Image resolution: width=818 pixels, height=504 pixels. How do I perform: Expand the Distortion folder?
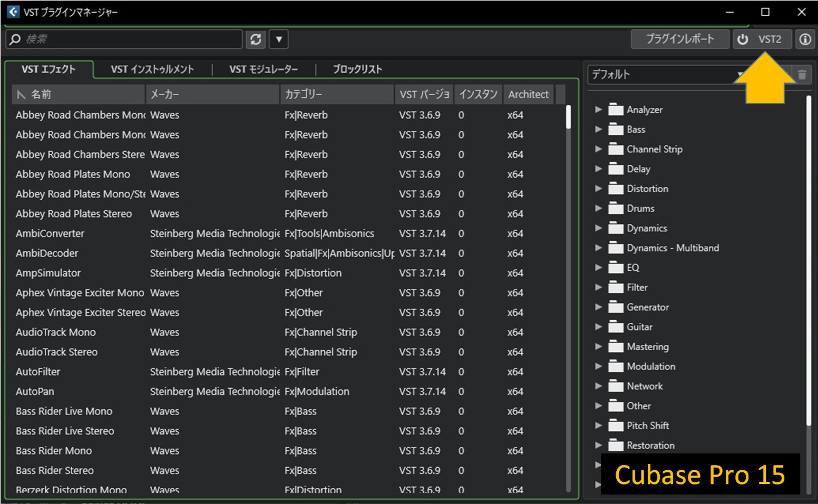pyautogui.click(x=598, y=189)
